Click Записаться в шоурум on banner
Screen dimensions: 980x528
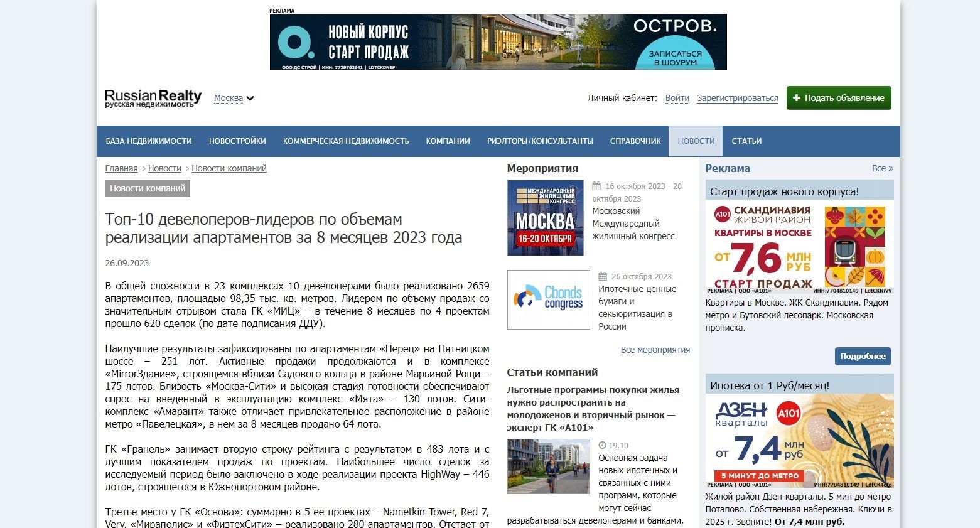pyautogui.click(x=675, y=58)
